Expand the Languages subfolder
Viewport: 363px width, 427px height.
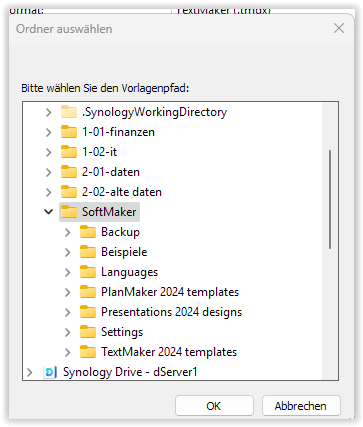[x=68, y=272]
